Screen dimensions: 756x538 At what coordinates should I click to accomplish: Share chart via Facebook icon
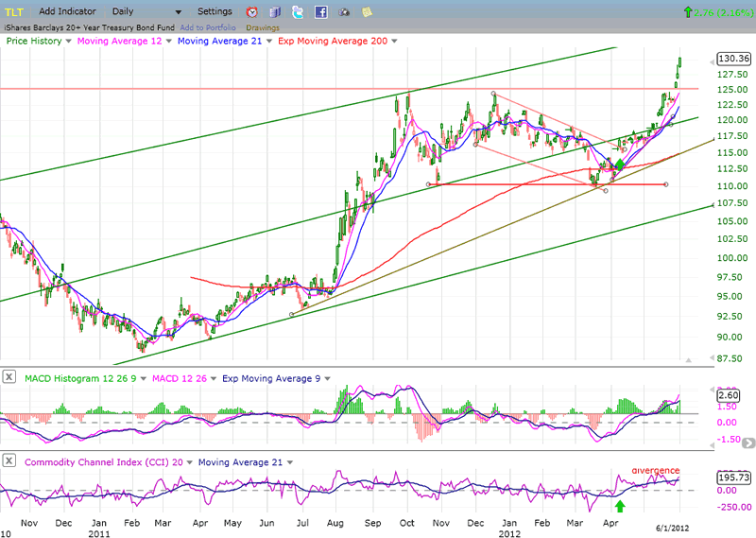(x=320, y=12)
